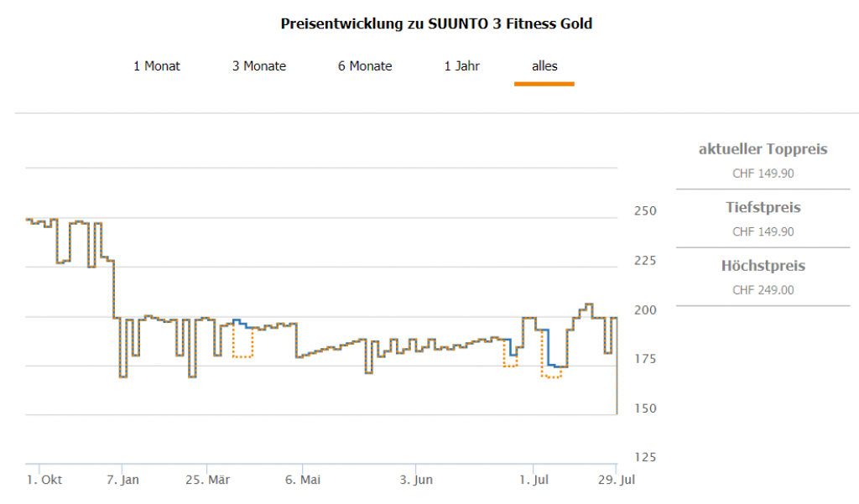
Task: Click the "Höchstpreis" heading
Action: (763, 267)
